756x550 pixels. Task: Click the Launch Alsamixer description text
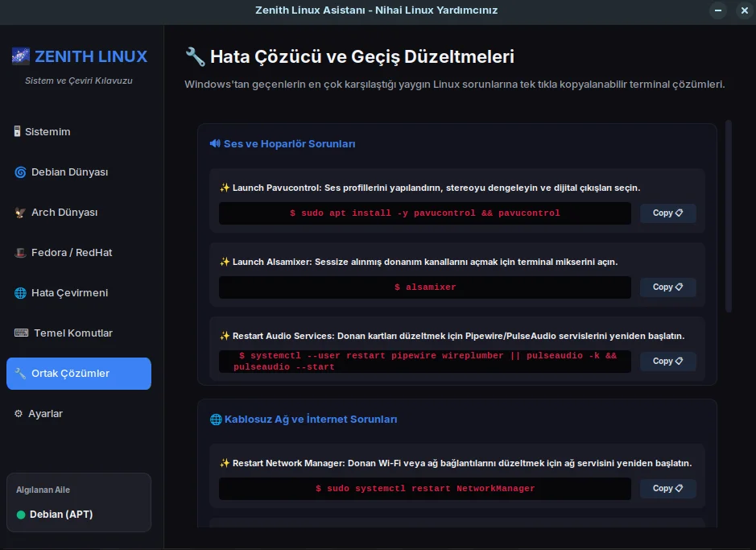pos(425,262)
